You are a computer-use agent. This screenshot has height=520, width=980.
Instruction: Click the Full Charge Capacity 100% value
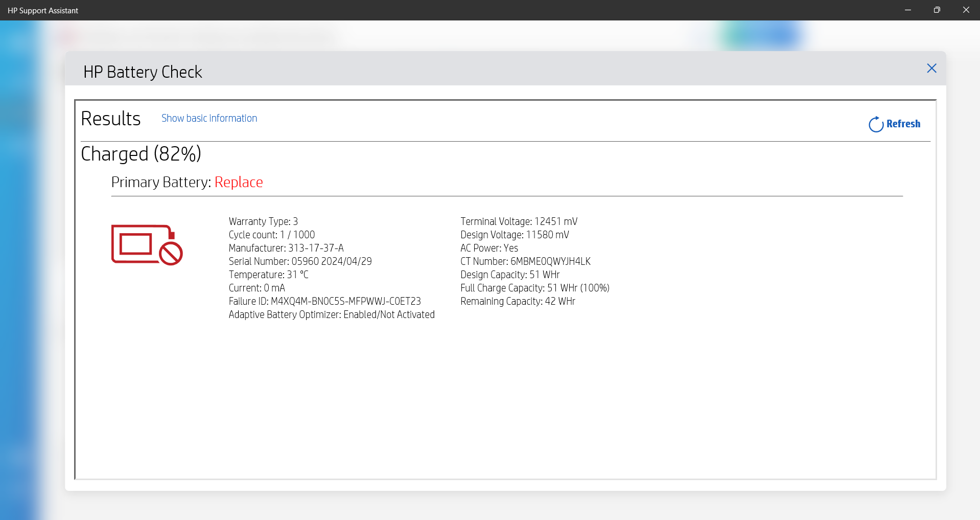tap(534, 288)
